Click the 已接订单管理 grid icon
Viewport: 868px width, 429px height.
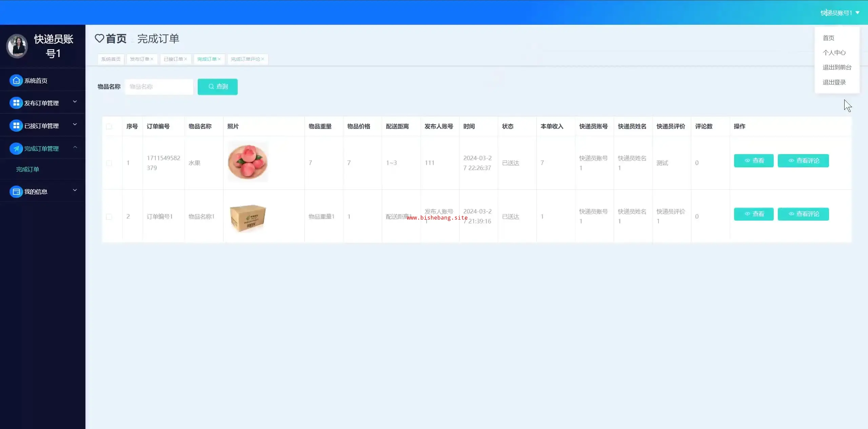16,126
